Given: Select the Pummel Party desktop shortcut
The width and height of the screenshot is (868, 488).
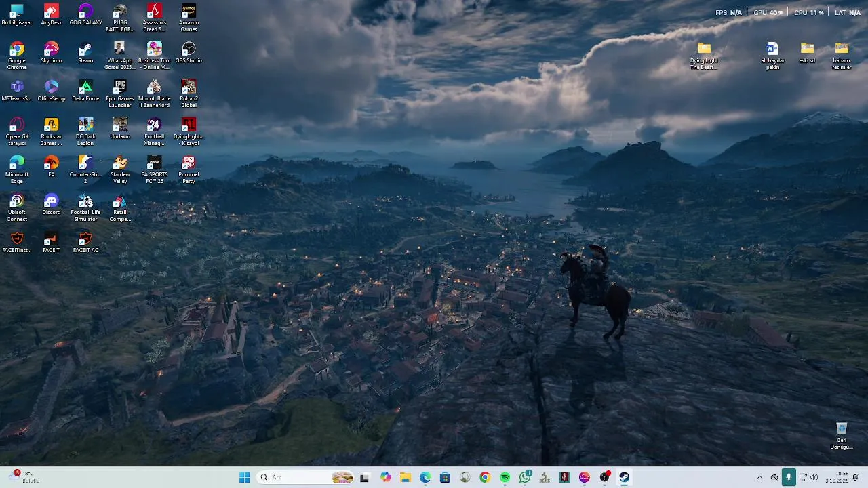Looking at the screenshot, I should tap(189, 169).
